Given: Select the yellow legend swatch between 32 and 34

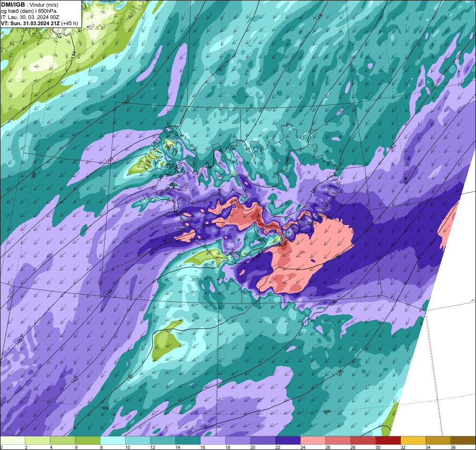Looking at the screenshot, I should [413, 440].
